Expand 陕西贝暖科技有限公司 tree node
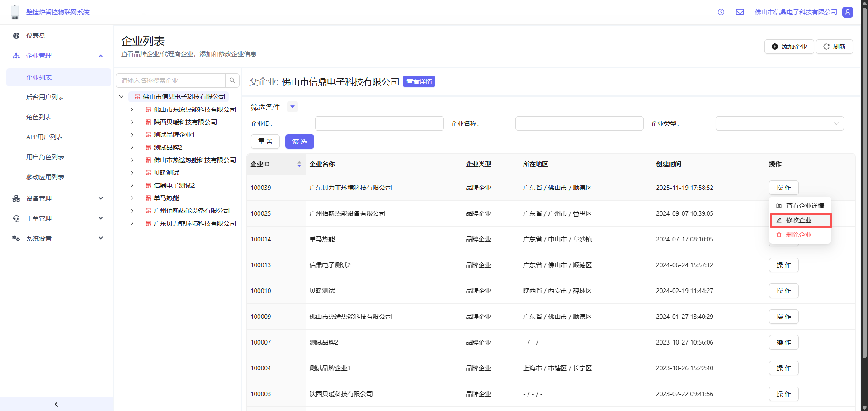Screen dimensions: 868x411 point(132,122)
